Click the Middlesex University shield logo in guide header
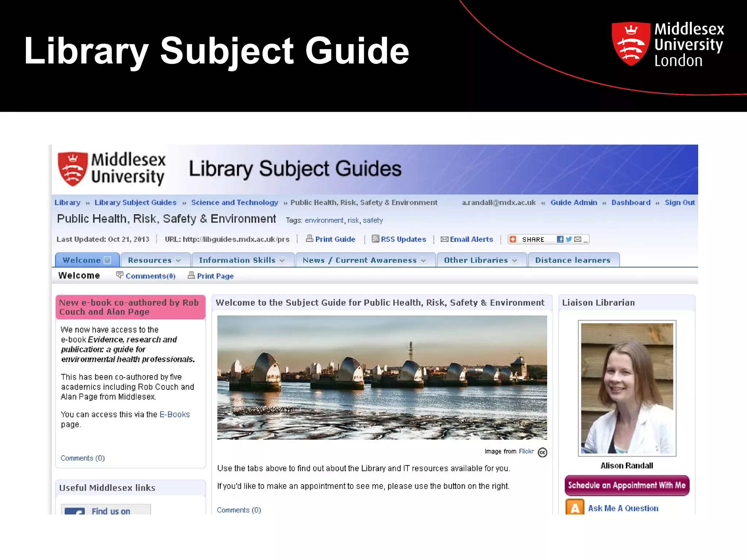 73,169
